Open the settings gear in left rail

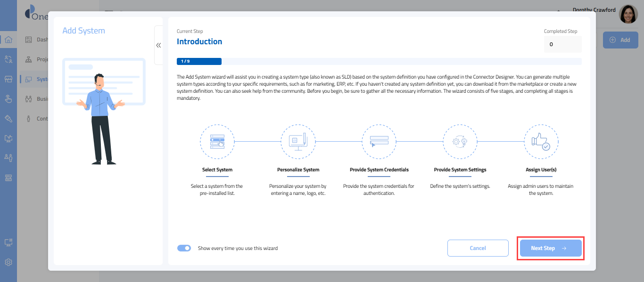(x=8, y=262)
